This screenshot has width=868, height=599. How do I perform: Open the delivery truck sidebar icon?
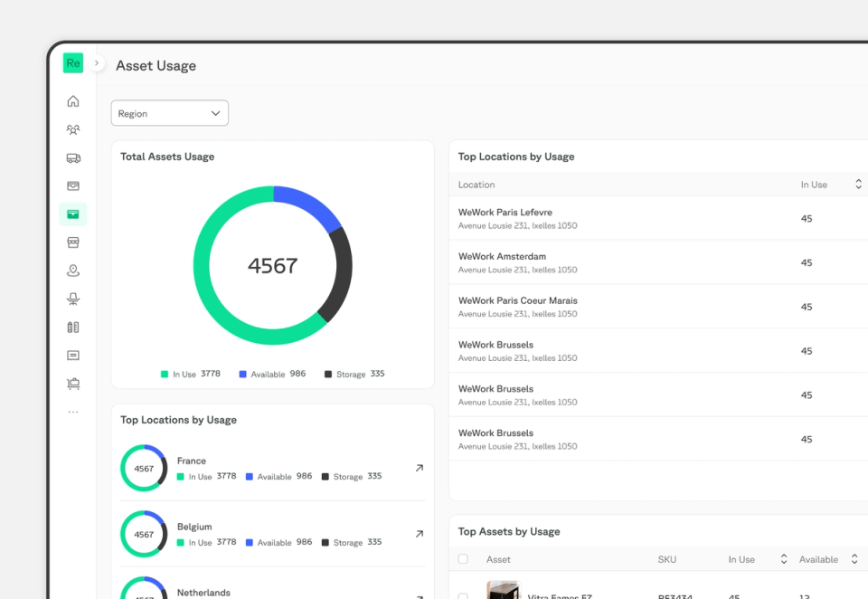[73, 158]
